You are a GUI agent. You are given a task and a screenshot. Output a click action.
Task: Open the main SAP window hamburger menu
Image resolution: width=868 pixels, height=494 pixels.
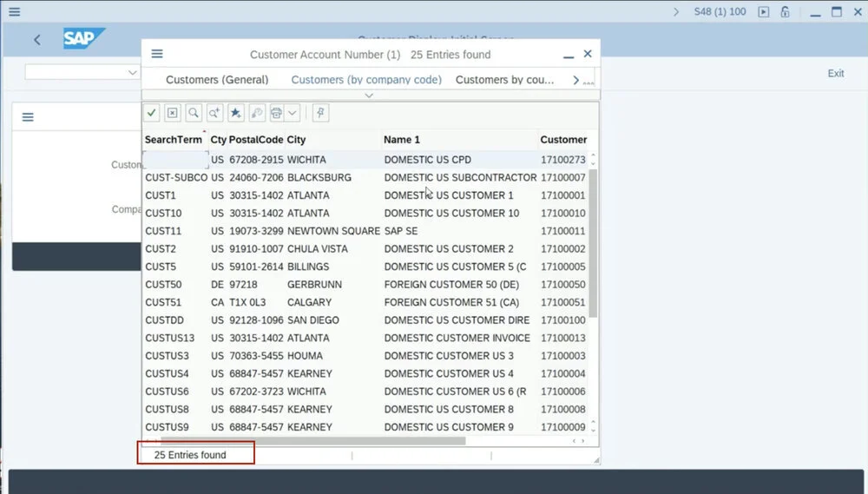pyautogui.click(x=15, y=11)
